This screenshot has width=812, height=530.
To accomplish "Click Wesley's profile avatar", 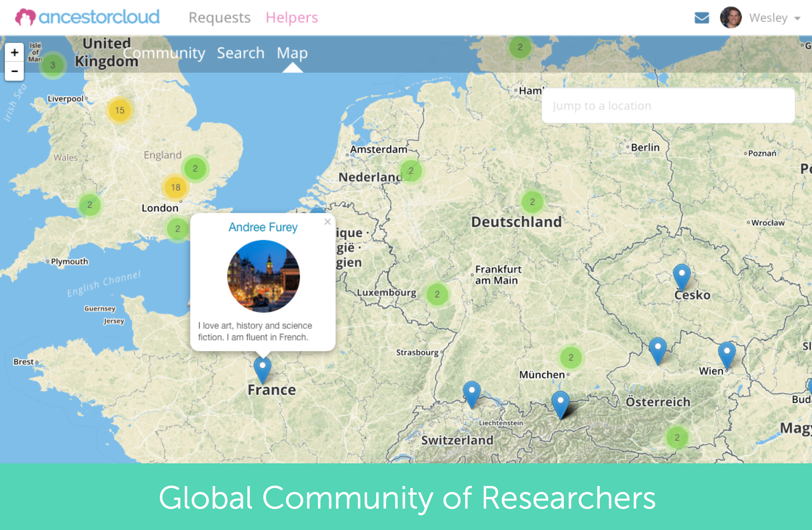I will point(730,18).
